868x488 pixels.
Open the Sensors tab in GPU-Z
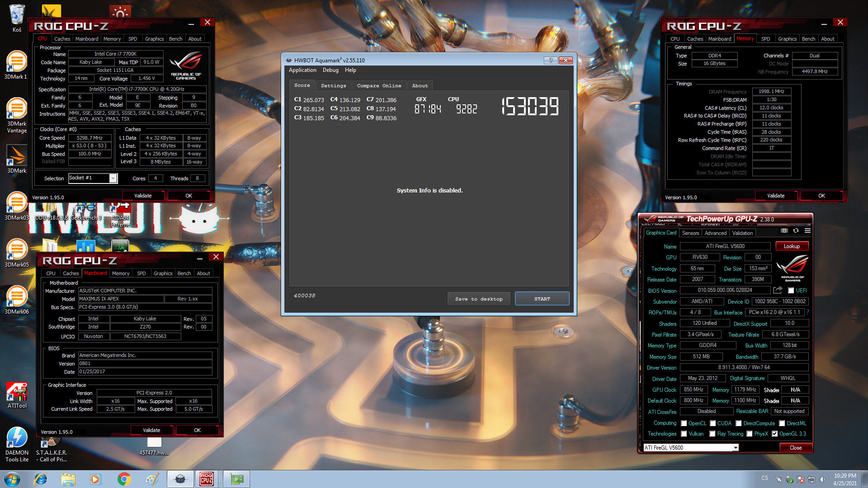690,233
